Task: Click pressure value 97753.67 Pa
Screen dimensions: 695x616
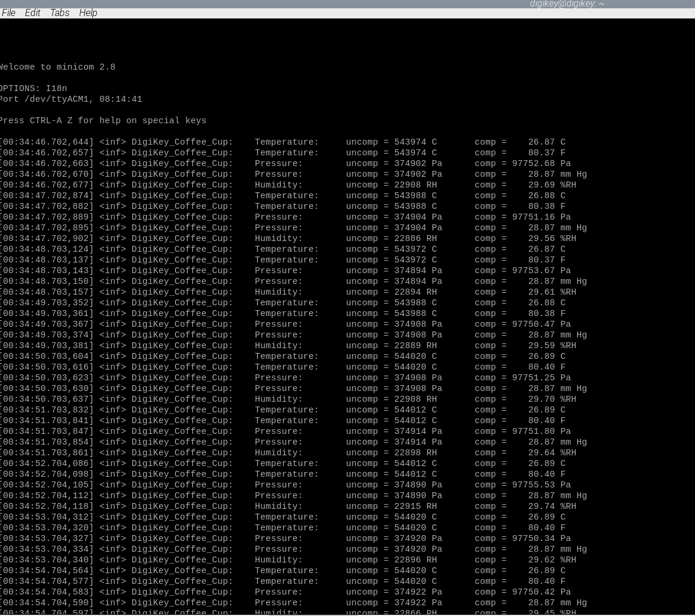Action: click(541, 271)
